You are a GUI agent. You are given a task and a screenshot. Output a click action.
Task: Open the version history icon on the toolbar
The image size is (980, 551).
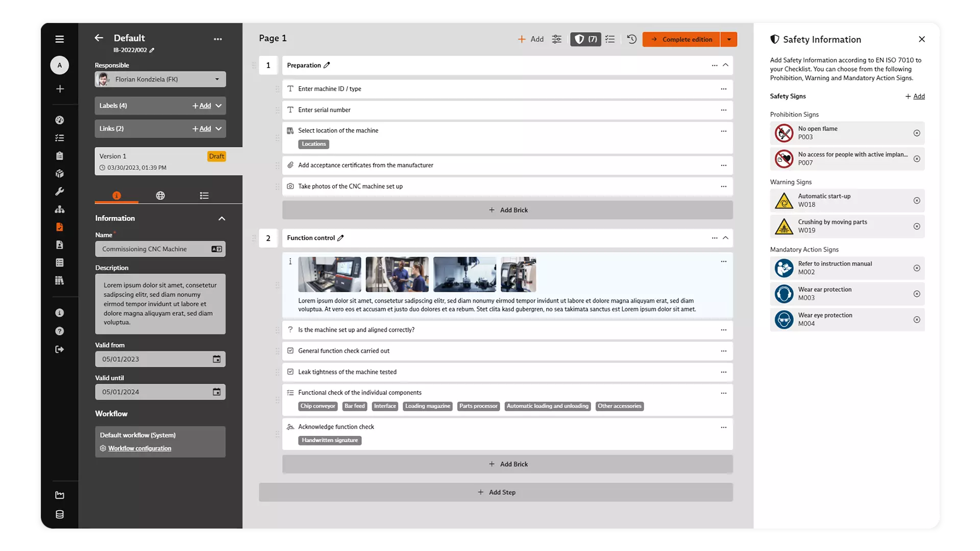pyautogui.click(x=631, y=39)
